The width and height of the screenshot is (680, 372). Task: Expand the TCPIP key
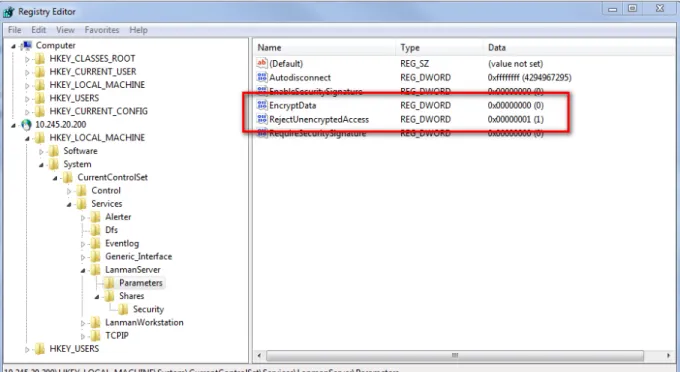tap(83, 336)
